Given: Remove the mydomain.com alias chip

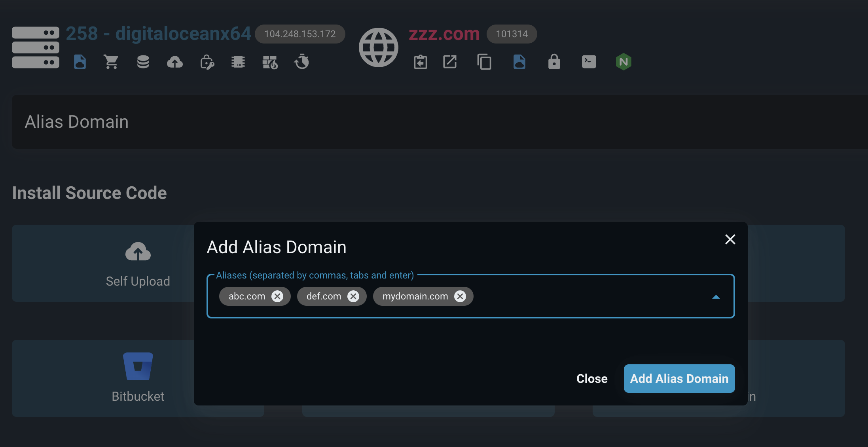Looking at the screenshot, I should (460, 296).
